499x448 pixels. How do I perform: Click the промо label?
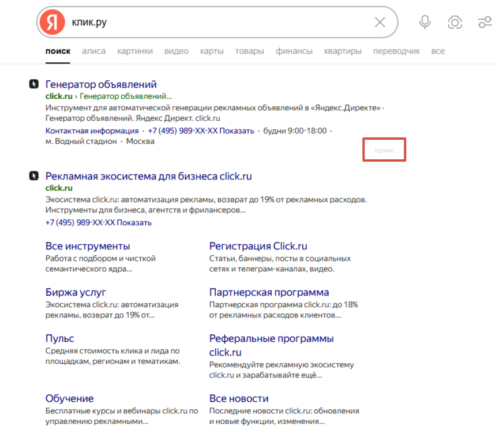coord(384,150)
